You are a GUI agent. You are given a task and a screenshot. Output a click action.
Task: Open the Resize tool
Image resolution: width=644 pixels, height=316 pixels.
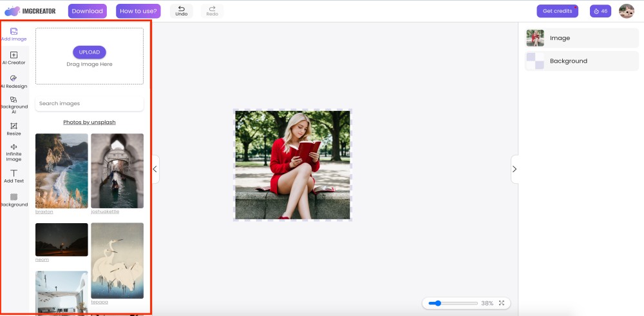pyautogui.click(x=14, y=128)
